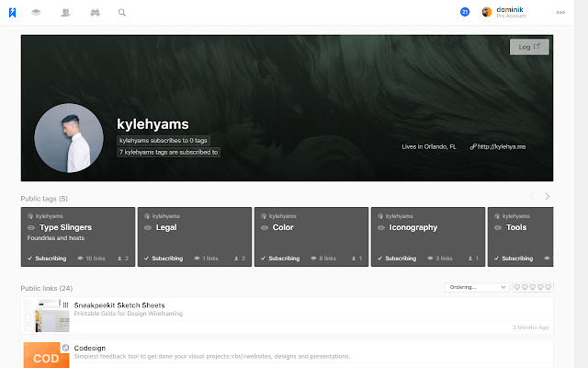Show next public tags with right chevron
The image size is (588, 368).
click(547, 196)
